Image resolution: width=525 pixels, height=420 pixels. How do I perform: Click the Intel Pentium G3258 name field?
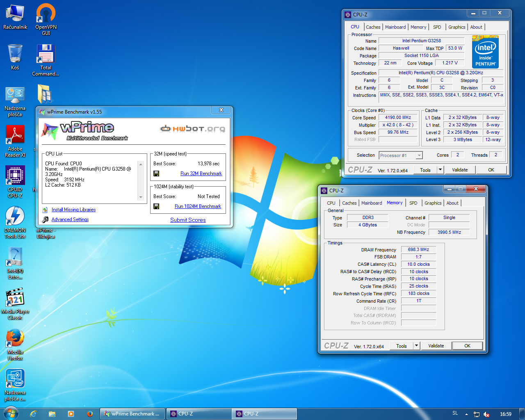421,41
